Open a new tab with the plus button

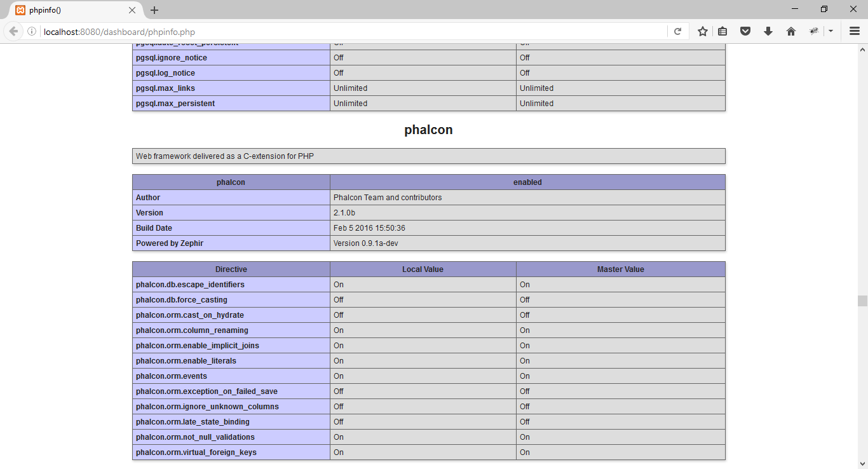154,10
